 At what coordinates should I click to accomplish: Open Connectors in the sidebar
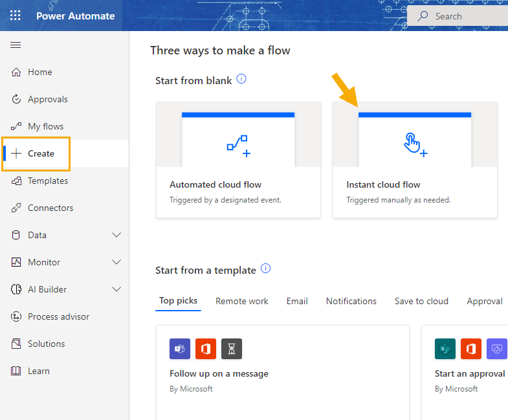coord(65,208)
